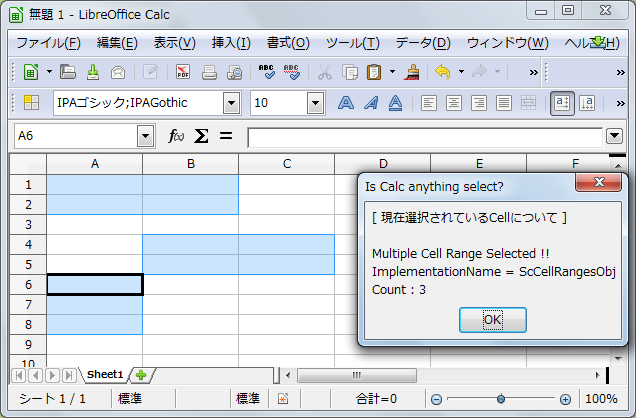Click the font name field IPAGothic
Image resolution: width=636 pixels, height=418 pixels.
tap(138, 103)
